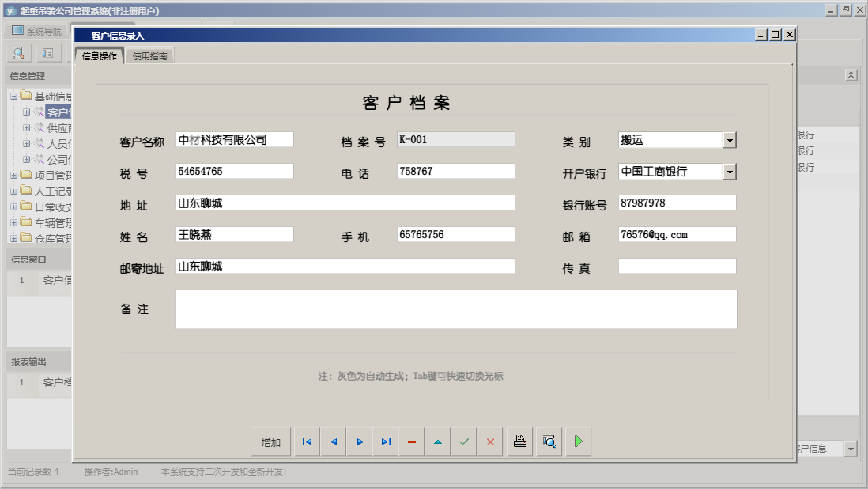Screen dimensions: 868x489
Task: Cancel edits with the red X icon
Action: (x=489, y=442)
